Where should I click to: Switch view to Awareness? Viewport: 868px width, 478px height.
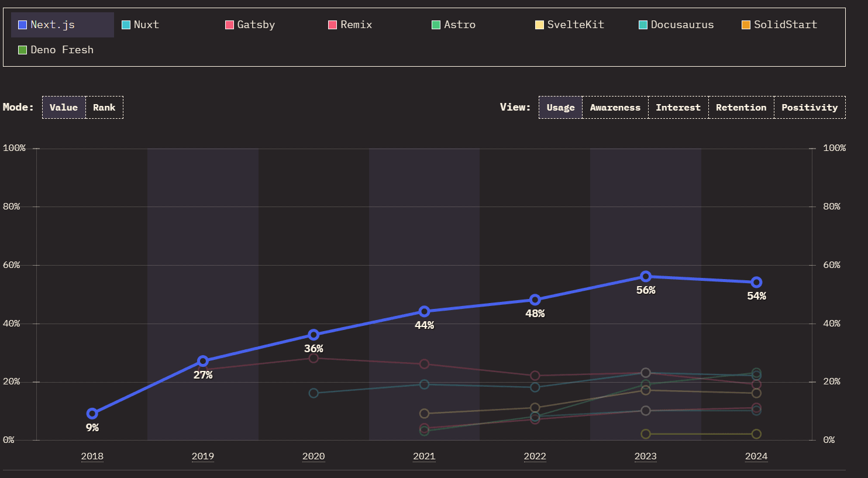615,107
